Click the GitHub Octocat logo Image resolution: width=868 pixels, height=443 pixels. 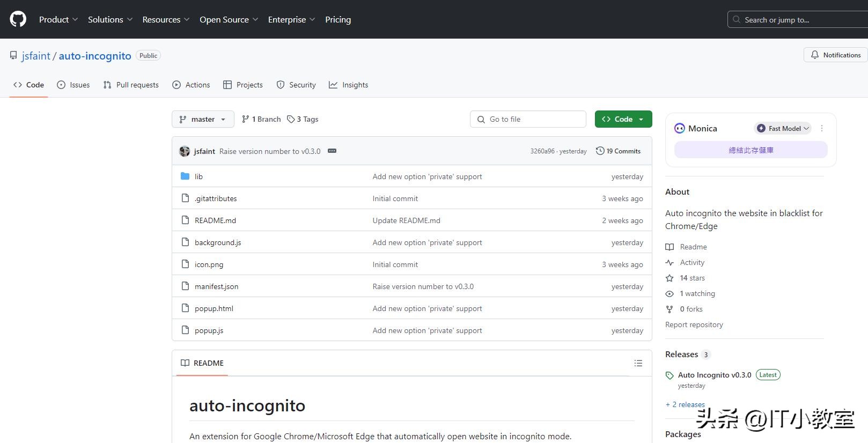pyautogui.click(x=18, y=19)
